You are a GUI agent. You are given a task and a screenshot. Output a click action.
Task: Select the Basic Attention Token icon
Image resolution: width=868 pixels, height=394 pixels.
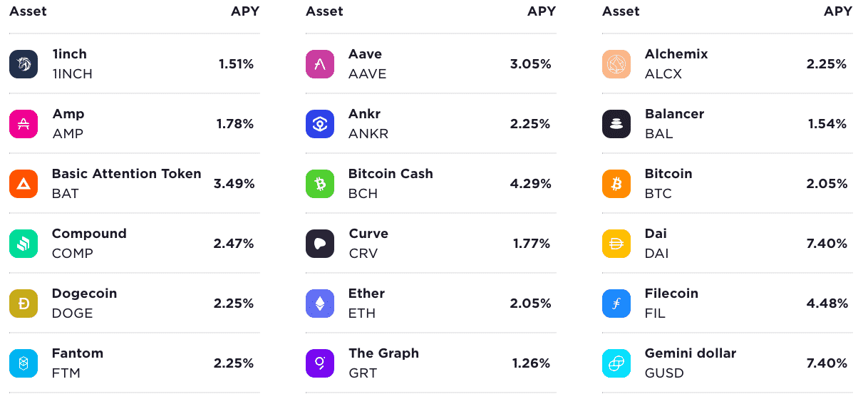click(24, 184)
